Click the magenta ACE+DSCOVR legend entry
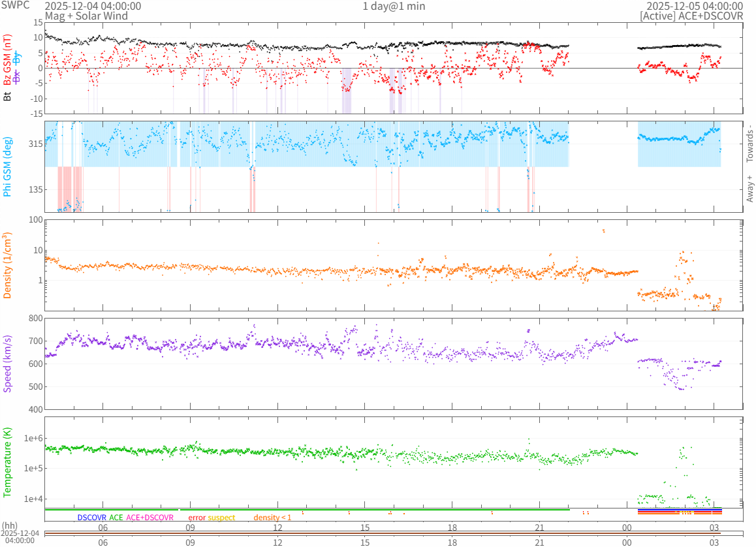756x547 pixels. [150, 518]
